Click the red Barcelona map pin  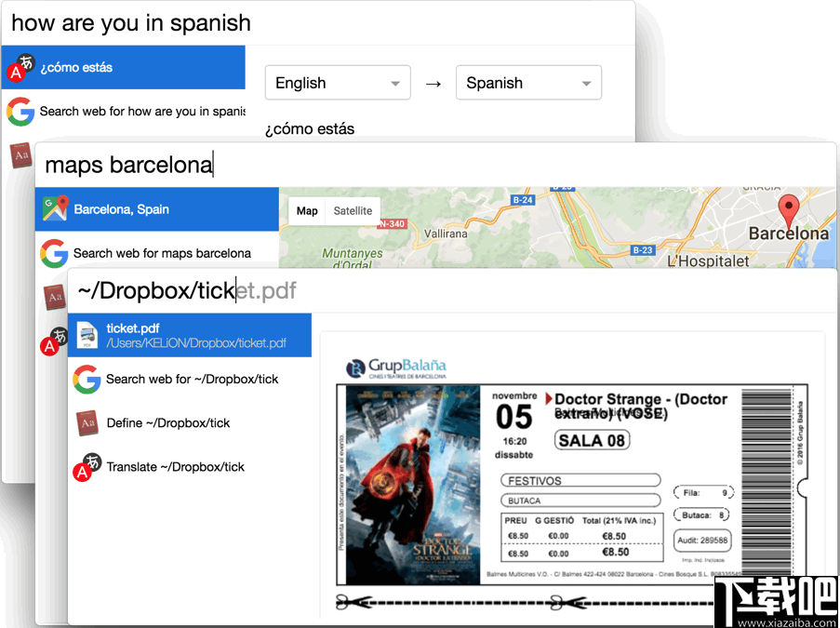788,213
